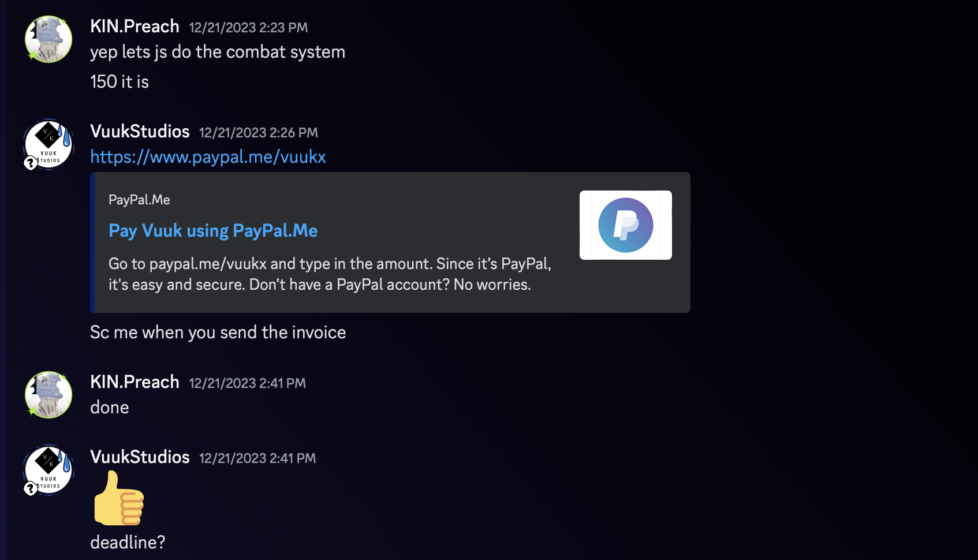978x560 pixels.
Task: Select the KIN.Preach username above "done"
Action: [135, 382]
